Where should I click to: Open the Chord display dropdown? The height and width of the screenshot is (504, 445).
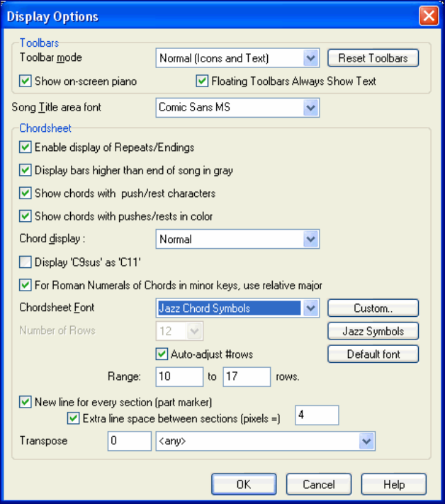tap(310, 240)
